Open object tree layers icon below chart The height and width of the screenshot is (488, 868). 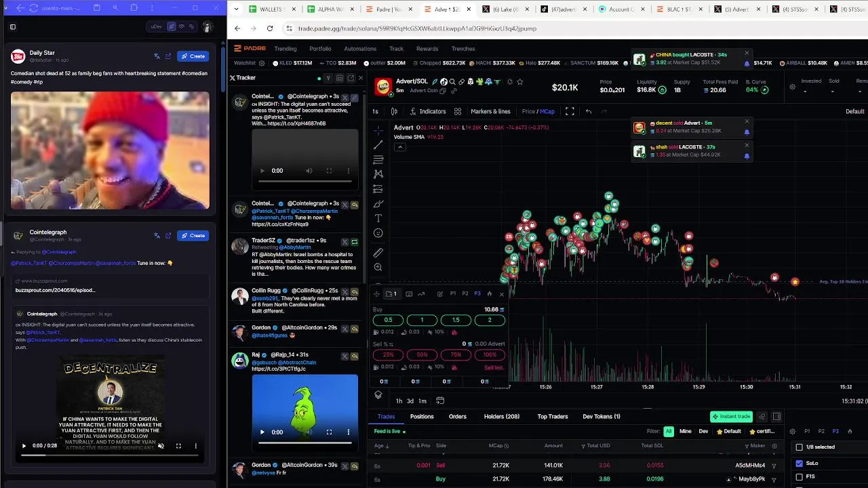pyautogui.click(x=378, y=395)
